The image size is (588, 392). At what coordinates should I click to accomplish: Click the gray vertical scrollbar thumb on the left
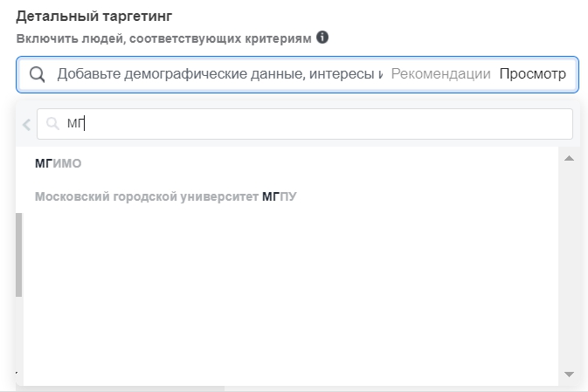click(x=18, y=255)
